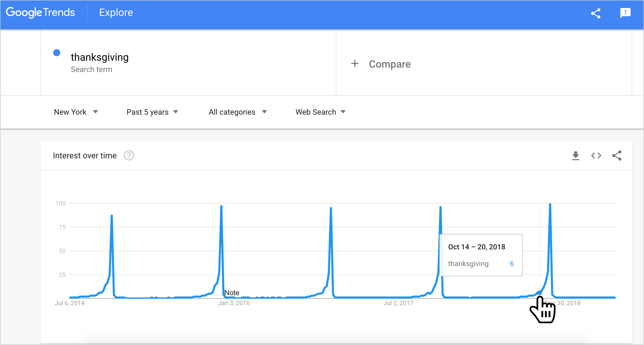Screen dimensions: 644x345
Task: Click the Jan 3, 2016 axis date label
Action: [x=234, y=303]
